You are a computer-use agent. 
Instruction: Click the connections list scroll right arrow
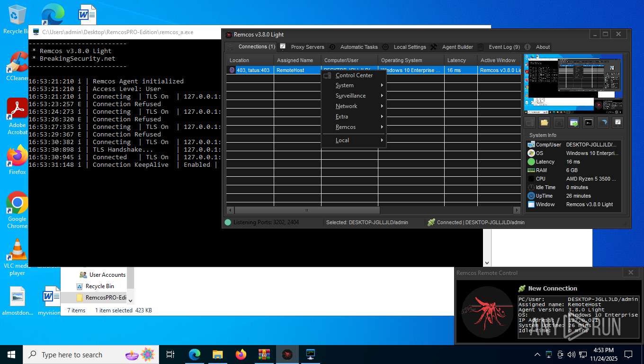click(x=517, y=210)
